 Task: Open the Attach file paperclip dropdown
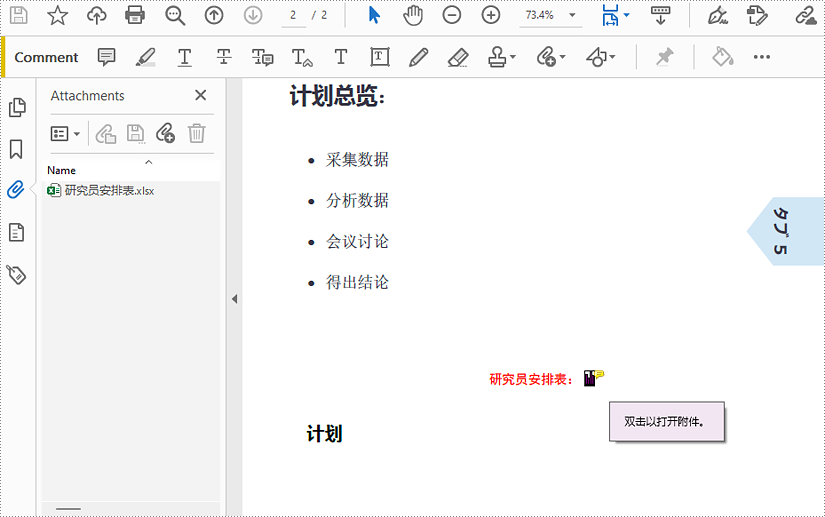click(550, 57)
